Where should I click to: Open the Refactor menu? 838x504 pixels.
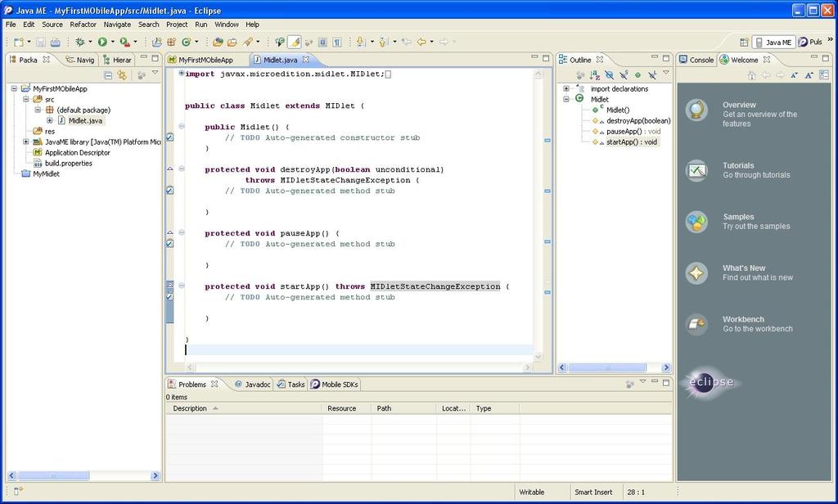coord(83,25)
